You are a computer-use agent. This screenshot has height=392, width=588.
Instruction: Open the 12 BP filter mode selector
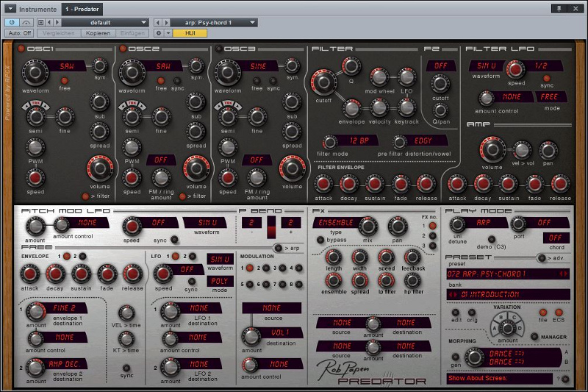359,140
